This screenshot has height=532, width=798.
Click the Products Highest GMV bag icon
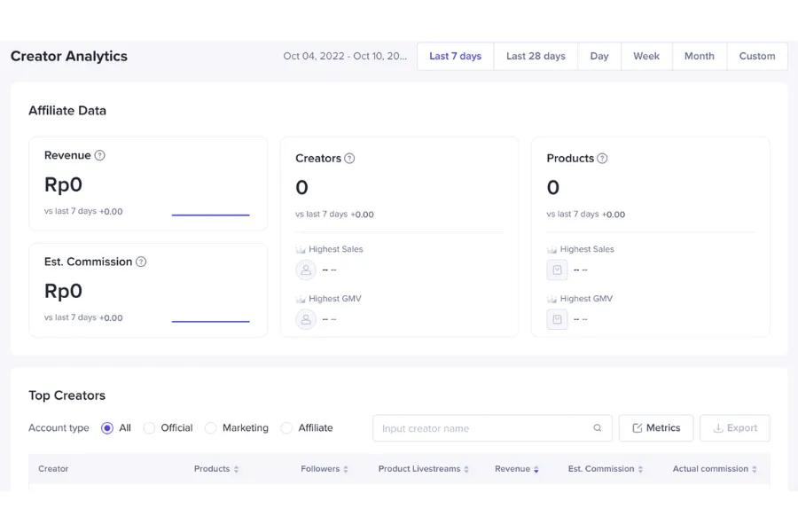(558, 319)
